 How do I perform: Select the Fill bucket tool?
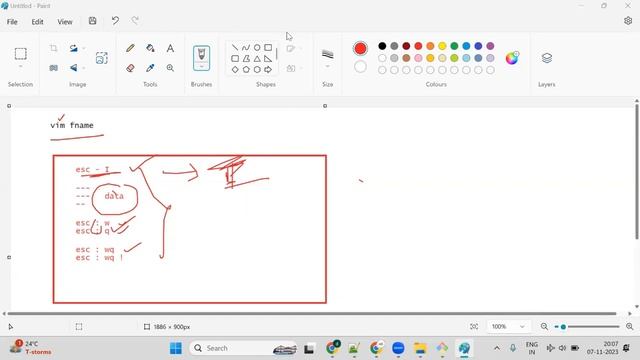click(150, 48)
